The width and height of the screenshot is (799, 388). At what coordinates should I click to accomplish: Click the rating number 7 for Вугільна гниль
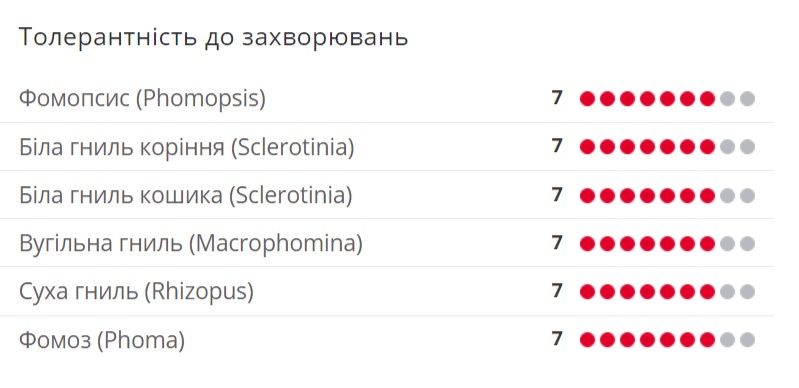[557, 243]
